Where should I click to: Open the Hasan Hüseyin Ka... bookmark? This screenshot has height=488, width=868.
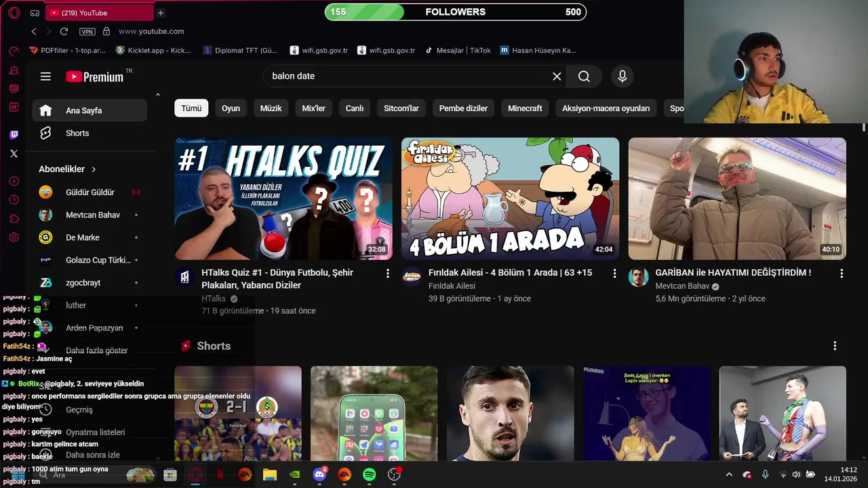point(538,50)
